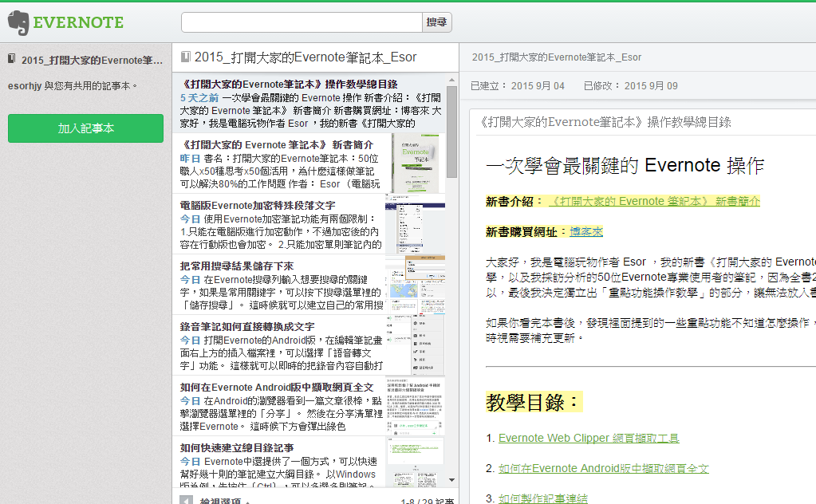This screenshot has height=504, width=816.
Task: Expand the 檢視選項 view options menu
Action: point(224,500)
